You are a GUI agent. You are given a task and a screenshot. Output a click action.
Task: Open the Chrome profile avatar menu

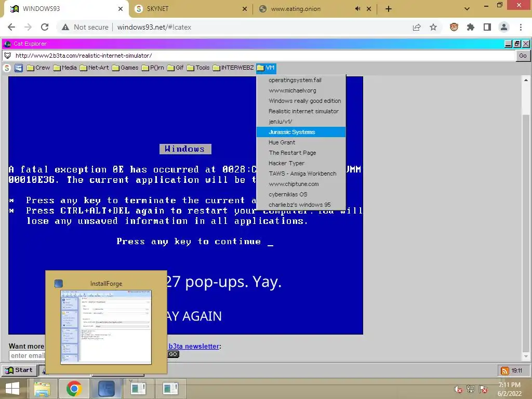(x=504, y=27)
